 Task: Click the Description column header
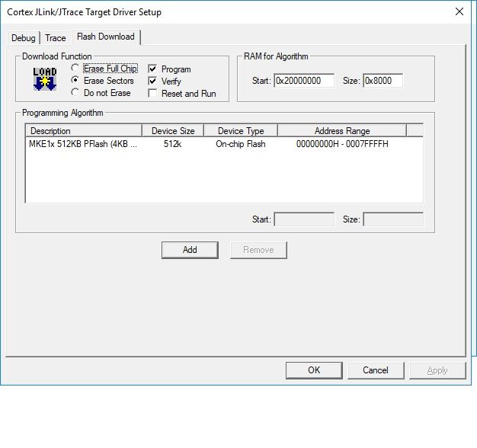pyautogui.click(x=84, y=131)
